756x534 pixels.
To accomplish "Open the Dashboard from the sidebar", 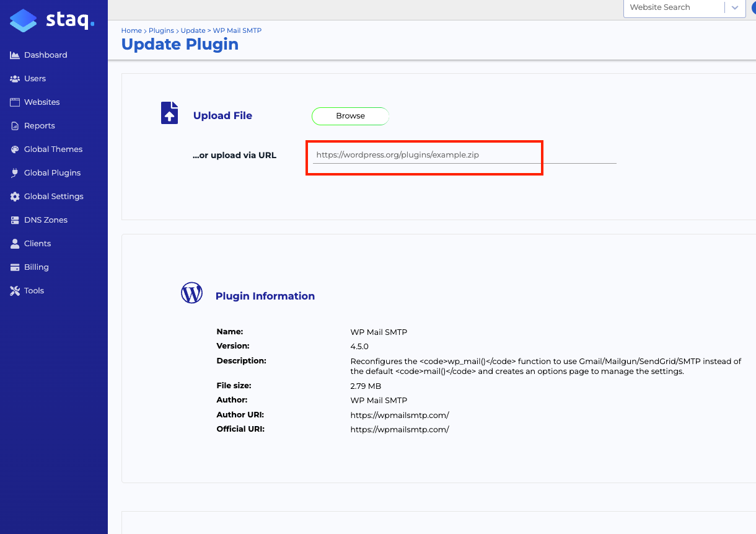I will (x=15, y=55).
